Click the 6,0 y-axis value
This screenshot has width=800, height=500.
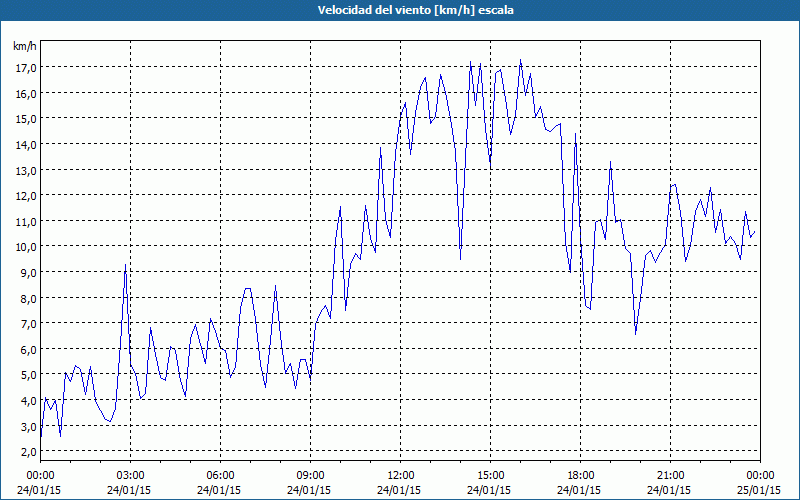(x=27, y=349)
